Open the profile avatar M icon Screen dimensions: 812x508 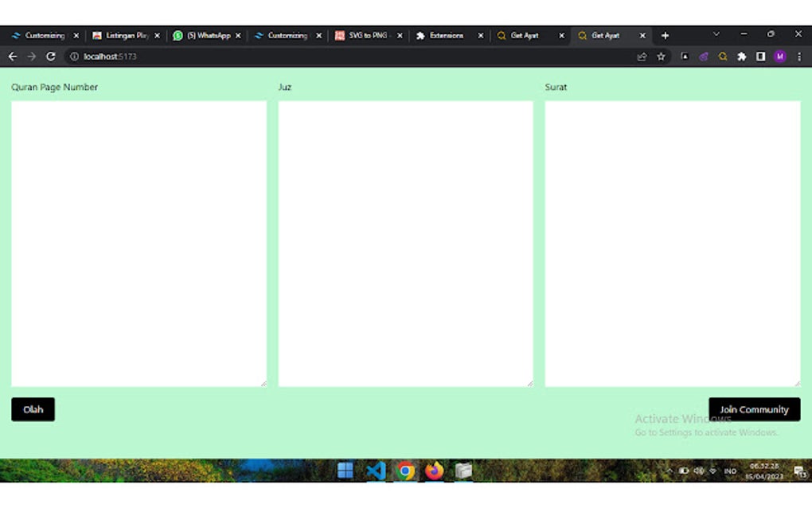(x=780, y=57)
